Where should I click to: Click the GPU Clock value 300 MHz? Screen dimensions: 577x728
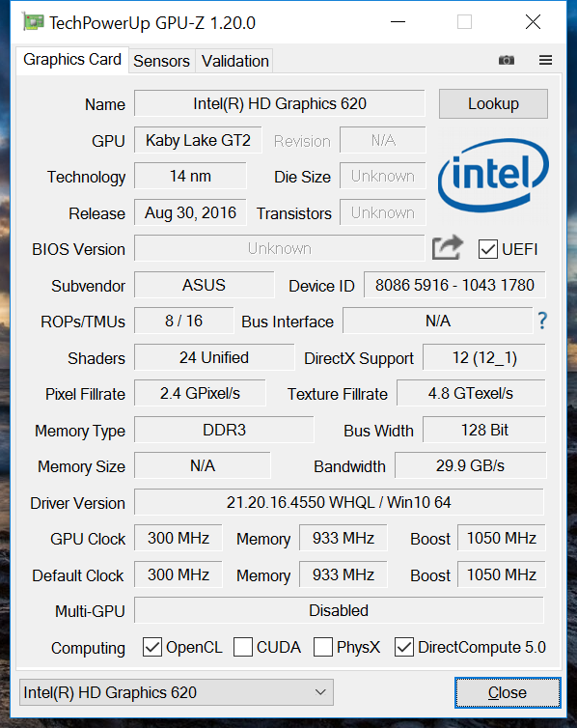(x=179, y=538)
